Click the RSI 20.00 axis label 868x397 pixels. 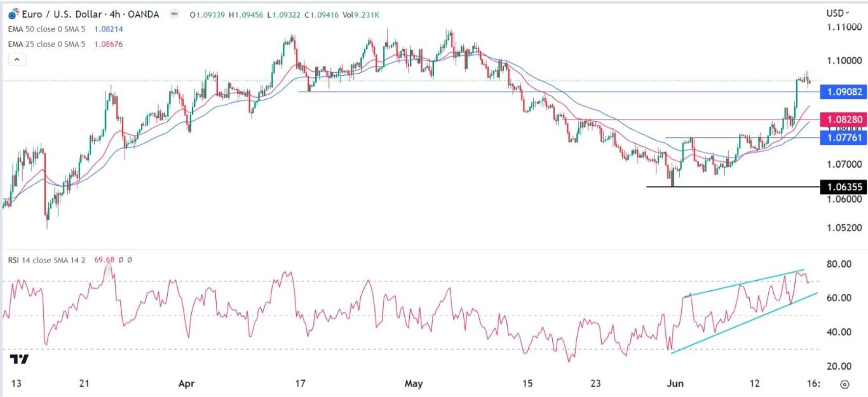pyautogui.click(x=839, y=367)
